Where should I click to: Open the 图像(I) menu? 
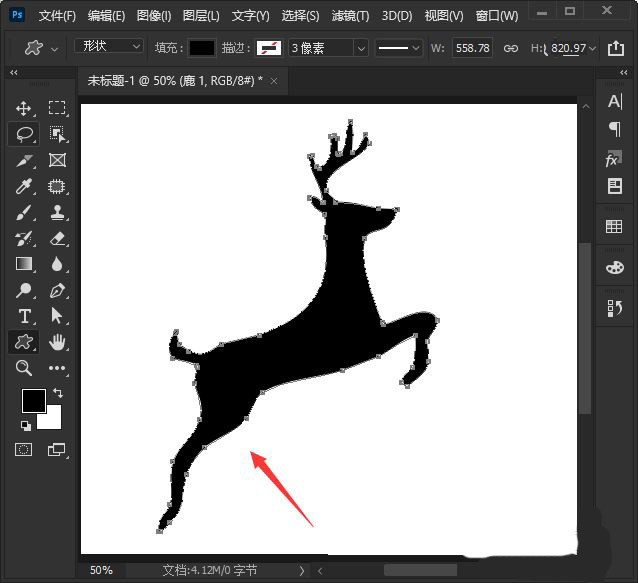(x=154, y=16)
